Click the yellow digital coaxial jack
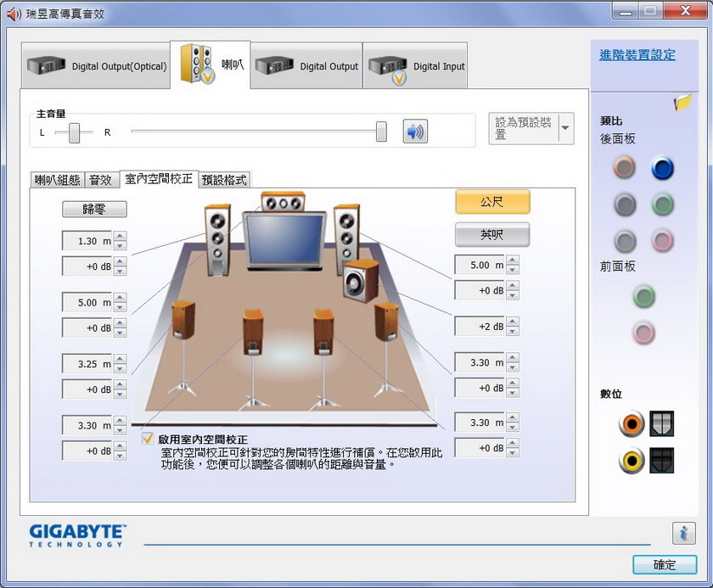This screenshot has width=713, height=588. (632, 461)
